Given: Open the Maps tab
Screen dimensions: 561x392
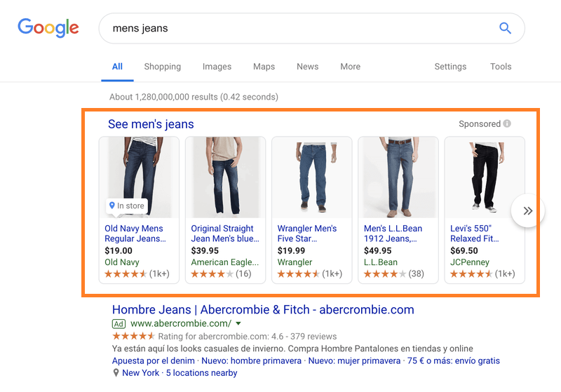Looking at the screenshot, I should click(264, 67).
